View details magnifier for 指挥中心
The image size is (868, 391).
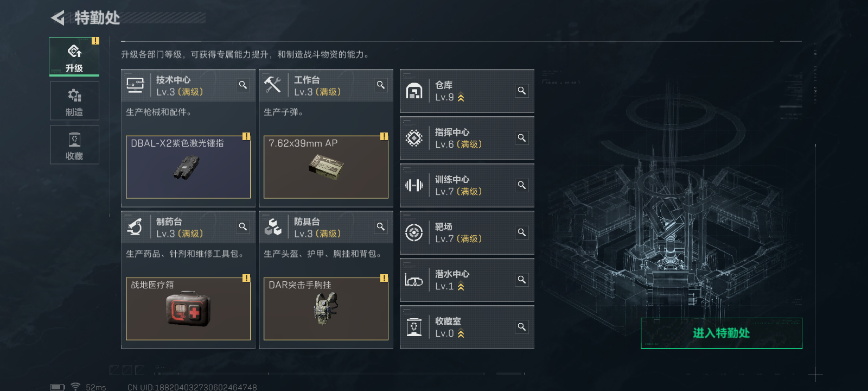[x=522, y=138]
